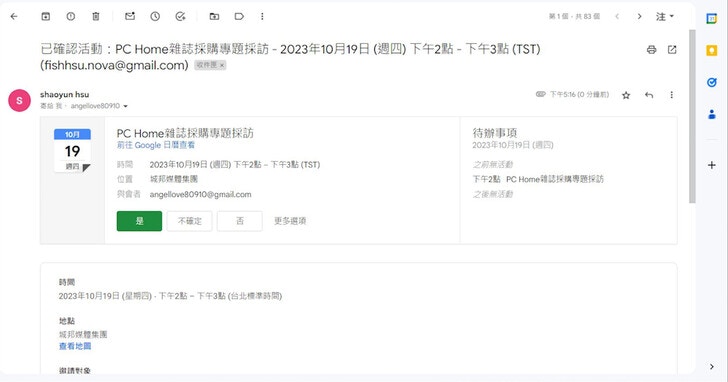Snooze this email with the clock icon
The image size is (728, 382).
point(155,16)
